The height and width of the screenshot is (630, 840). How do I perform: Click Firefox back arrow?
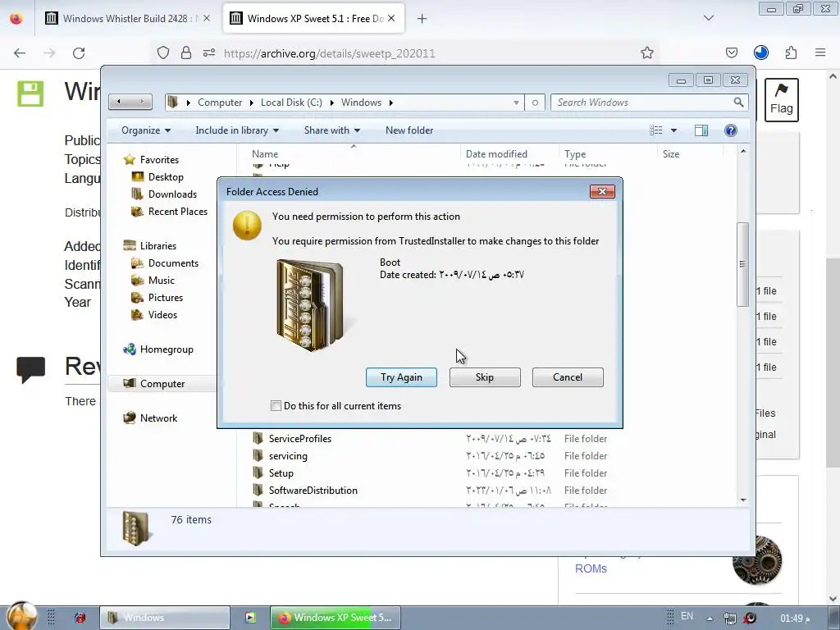coord(20,53)
